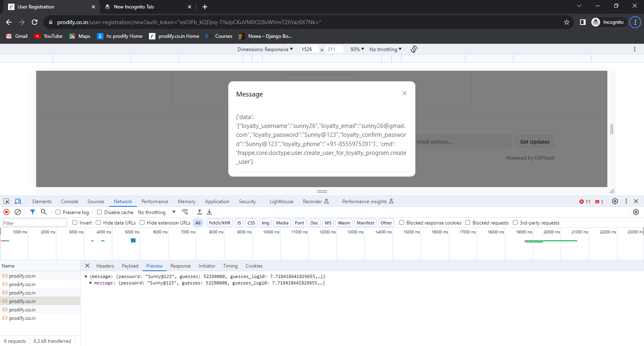Enable Preserve log checkbox
Screen dimensions: 644x346
[58, 212]
